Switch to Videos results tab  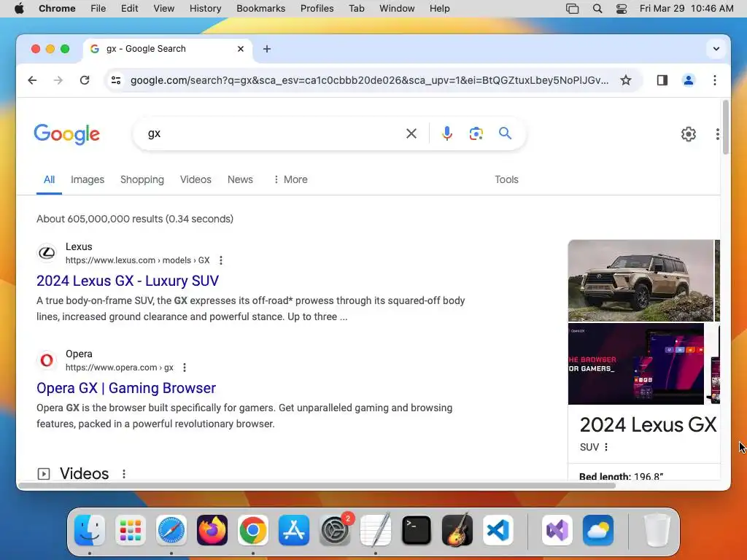[x=196, y=179]
